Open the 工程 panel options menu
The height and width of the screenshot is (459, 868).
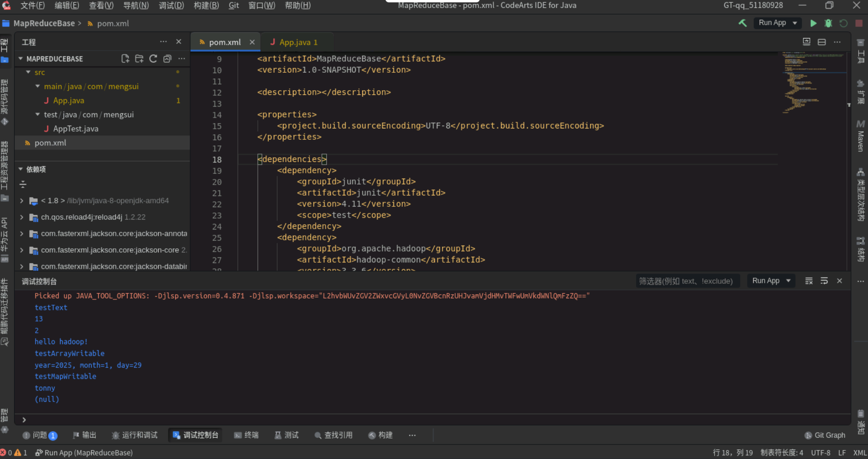163,42
